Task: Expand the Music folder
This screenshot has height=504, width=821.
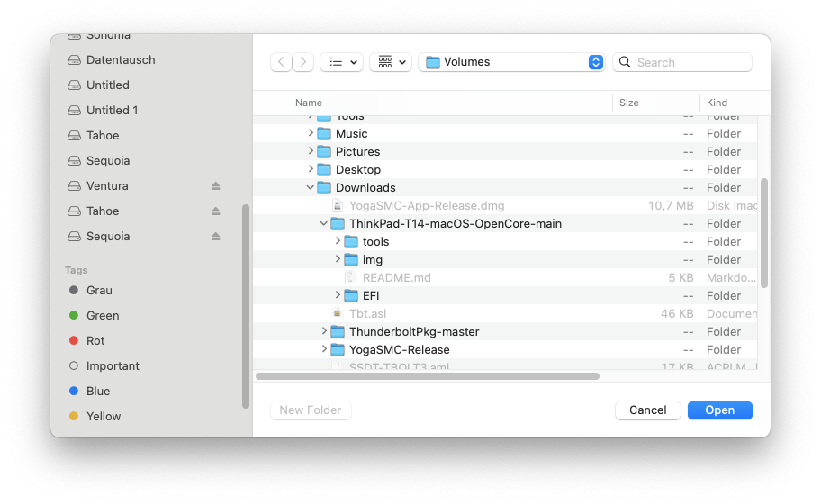Action: [311, 133]
